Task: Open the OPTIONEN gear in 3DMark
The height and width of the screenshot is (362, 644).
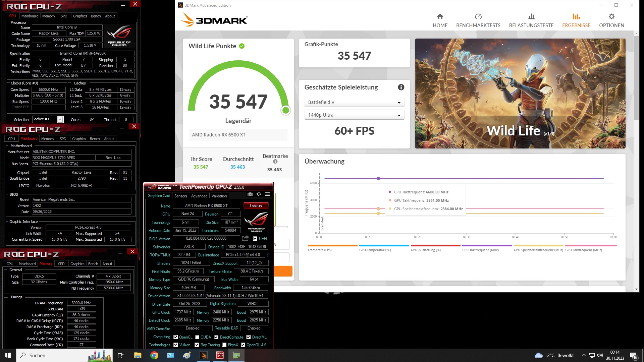Action: (611, 20)
